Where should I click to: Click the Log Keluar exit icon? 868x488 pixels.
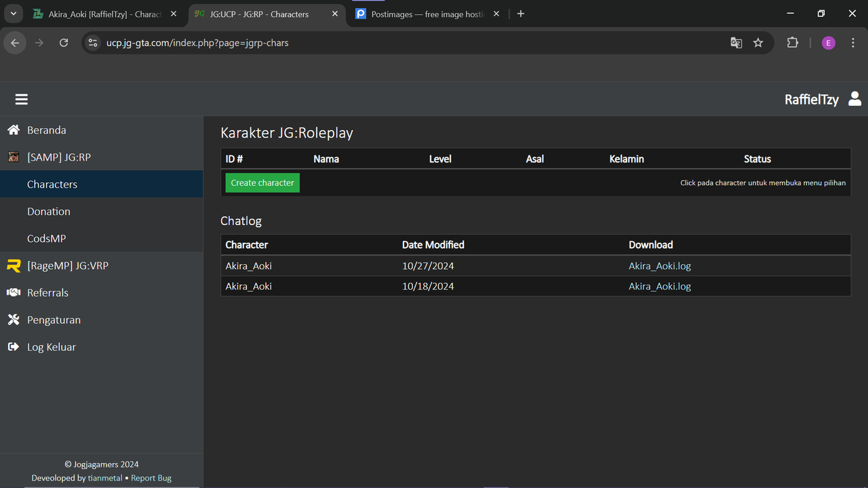(14, 347)
